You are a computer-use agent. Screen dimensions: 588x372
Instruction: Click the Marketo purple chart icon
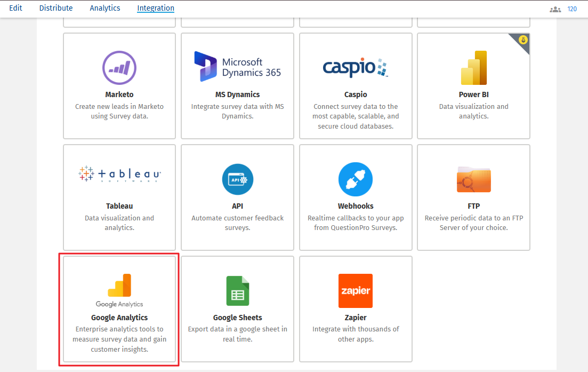pyautogui.click(x=119, y=68)
